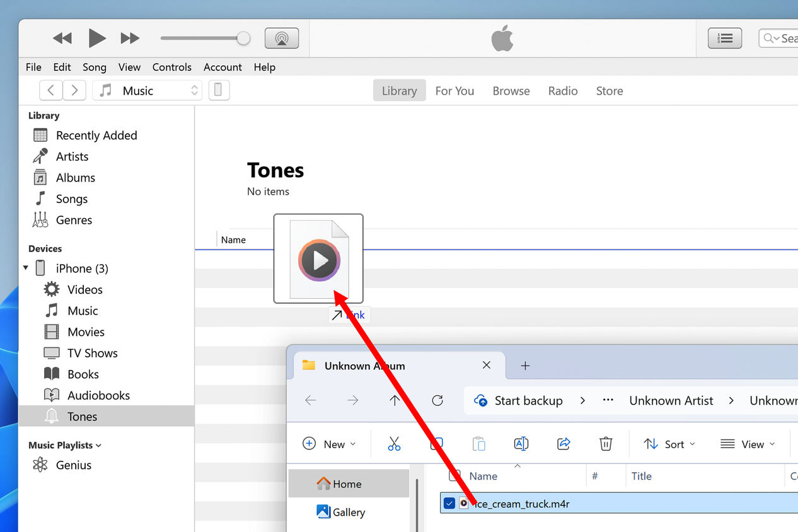Open the File menu
798x532 pixels.
(x=33, y=67)
